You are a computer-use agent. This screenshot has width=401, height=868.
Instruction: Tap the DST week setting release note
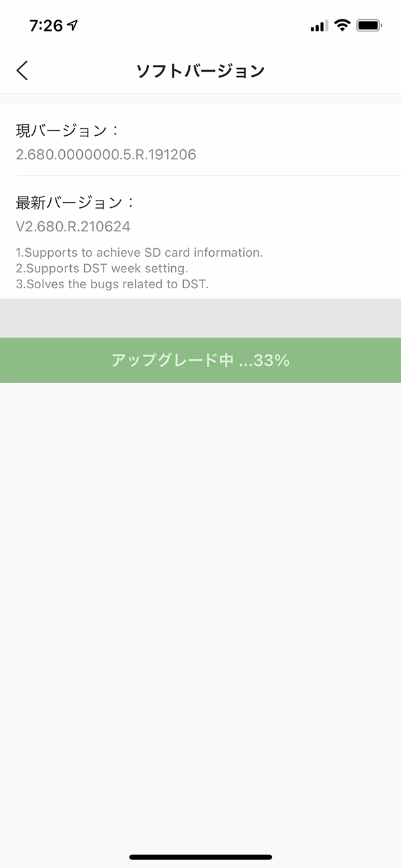point(102,268)
